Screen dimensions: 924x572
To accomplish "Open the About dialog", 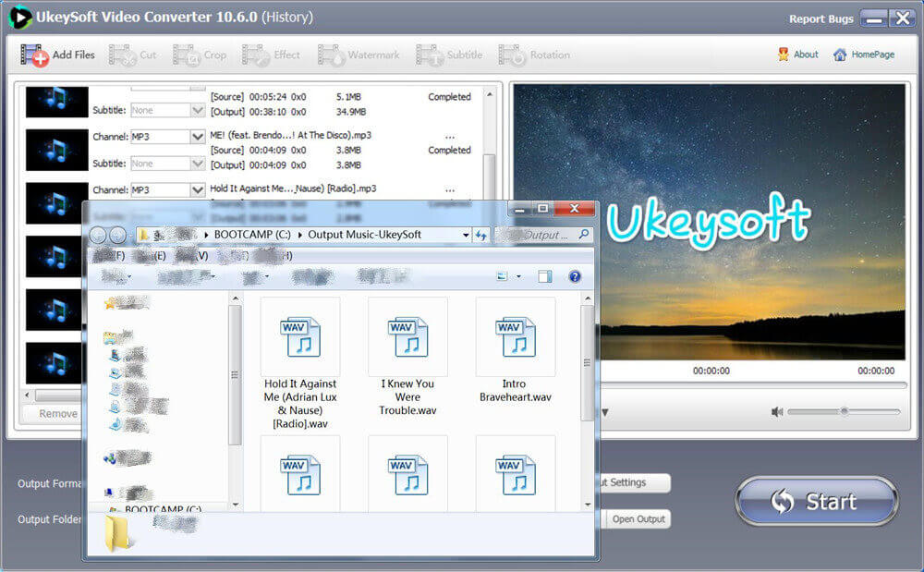I will tap(798, 55).
